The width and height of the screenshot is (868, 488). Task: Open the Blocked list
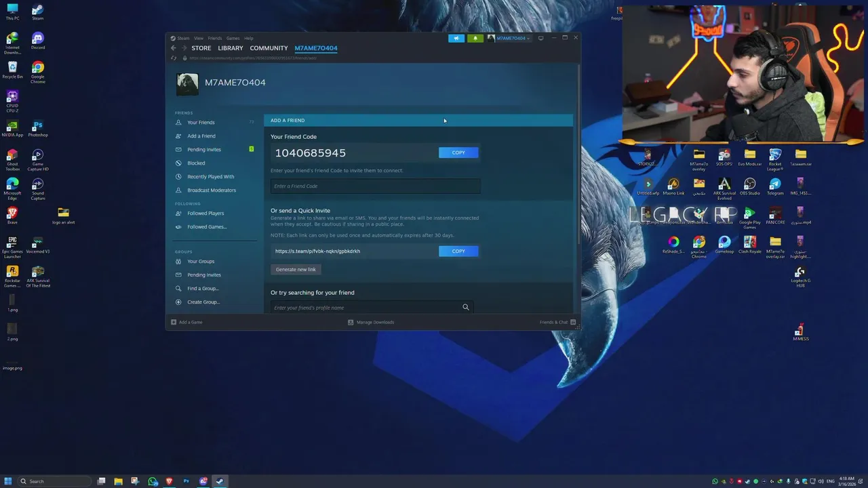[x=196, y=163]
